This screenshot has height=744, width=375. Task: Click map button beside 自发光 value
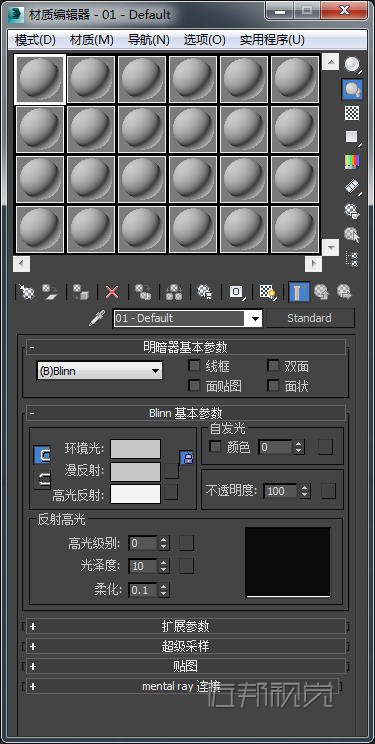[326, 447]
